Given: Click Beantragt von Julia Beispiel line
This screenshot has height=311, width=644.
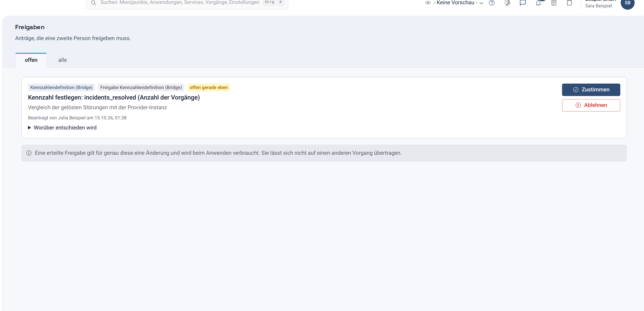Looking at the screenshot, I should (x=77, y=118).
